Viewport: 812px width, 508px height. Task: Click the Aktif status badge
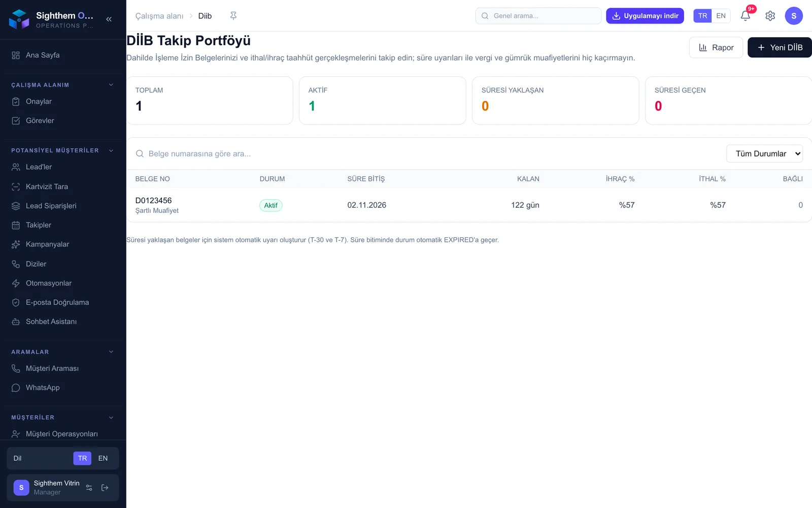pos(271,205)
